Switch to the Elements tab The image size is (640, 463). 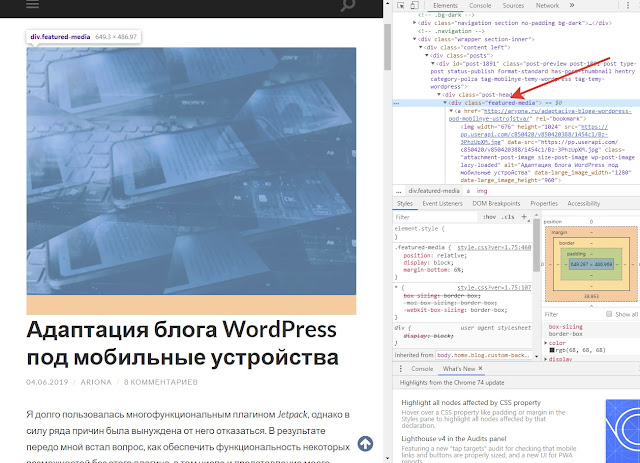click(445, 5)
